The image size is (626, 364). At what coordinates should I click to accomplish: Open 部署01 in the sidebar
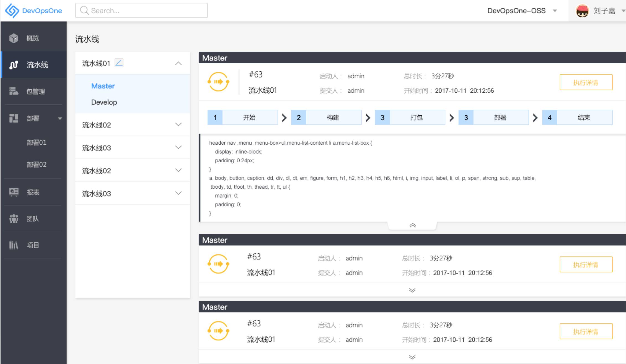pyautogui.click(x=37, y=142)
